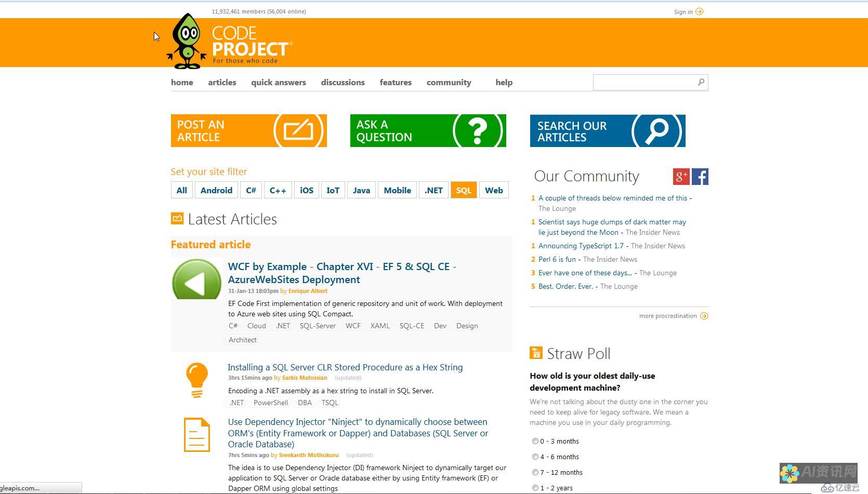The image size is (868, 494).
Task: Click the TSQL tag
Action: (x=330, y=403)
